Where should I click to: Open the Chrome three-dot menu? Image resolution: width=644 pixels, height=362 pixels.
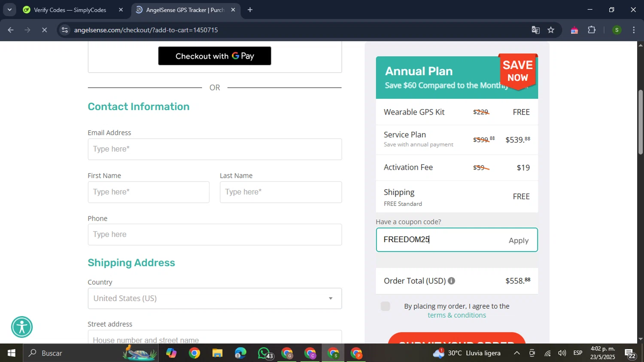634,30
